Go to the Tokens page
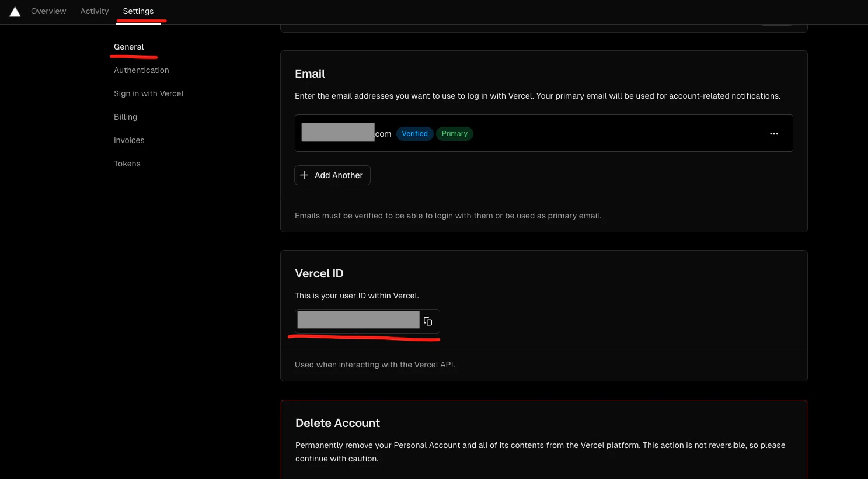Image resolution: width=868 pixels, height=479 pixels. [127, 164]
